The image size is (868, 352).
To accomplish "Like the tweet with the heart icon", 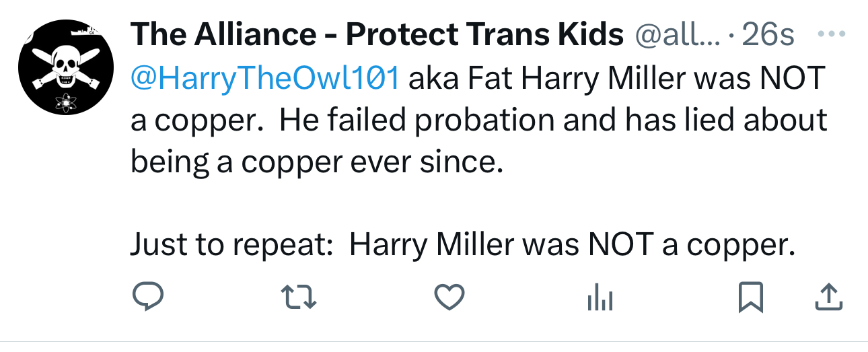I will click(449, 297).
